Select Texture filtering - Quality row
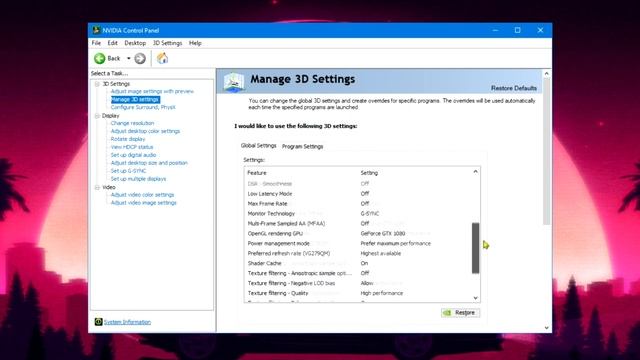This screenshot has width=640, height=360. coord(358,293)
